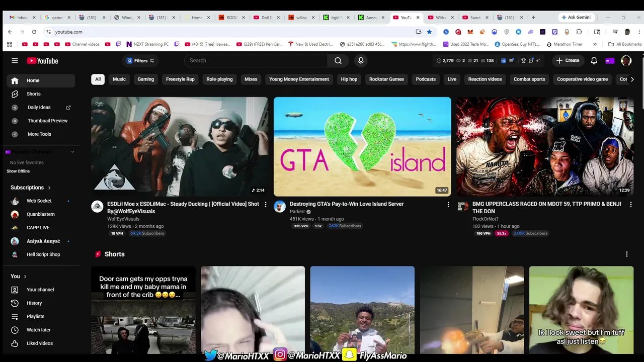Viewport: 644px width, 362px height.
Task: Click the Parkerr channel avatar
Action: point(280,207)
